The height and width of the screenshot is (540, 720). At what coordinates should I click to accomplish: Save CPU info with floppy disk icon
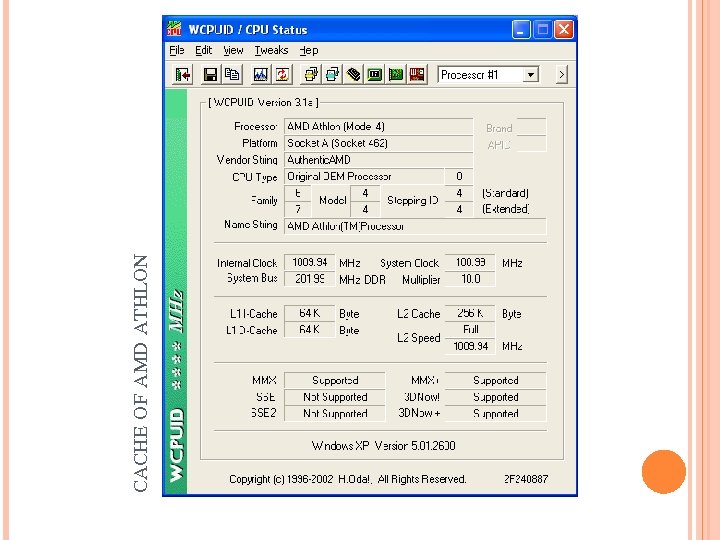210,75
